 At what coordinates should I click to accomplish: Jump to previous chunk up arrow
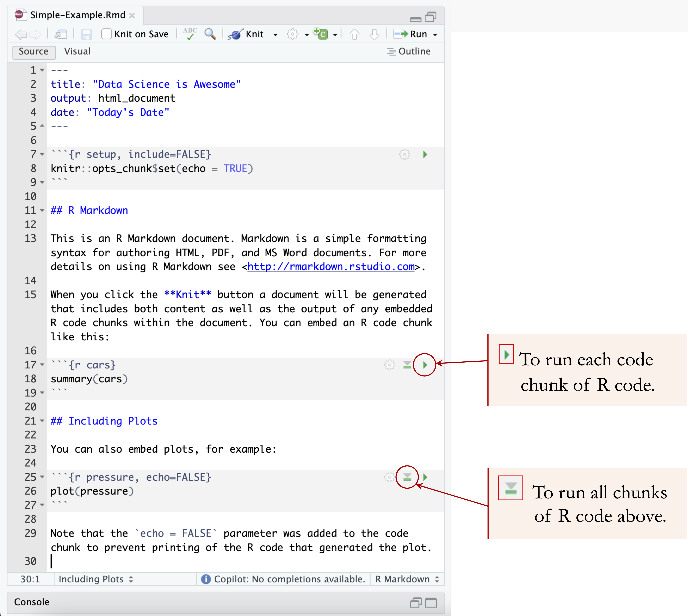[x=354, y=34]
